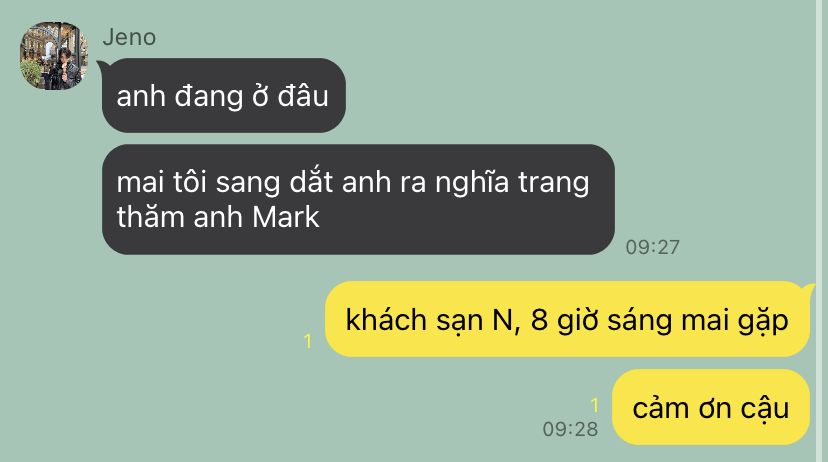Image resolution: width=828 pixels, height=462 pixels.
Task: Select Jeno's message about visiting nghĩa trang
Action: click(358, 199)
